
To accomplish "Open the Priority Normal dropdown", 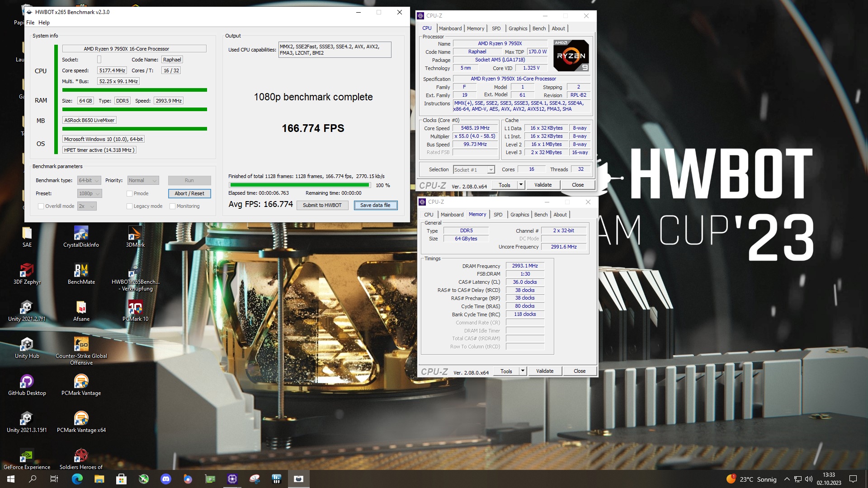I will click(x=143, y=180).
